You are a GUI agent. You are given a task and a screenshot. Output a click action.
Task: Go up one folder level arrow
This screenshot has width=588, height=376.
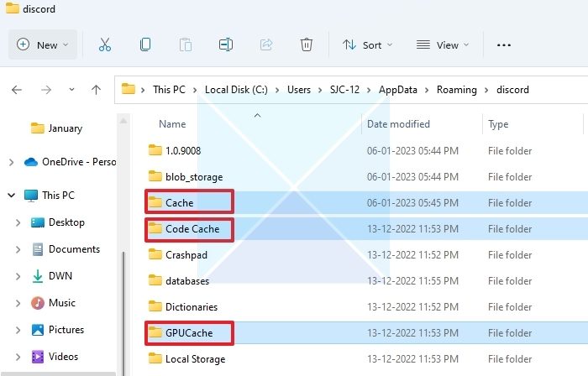point(96,90)
